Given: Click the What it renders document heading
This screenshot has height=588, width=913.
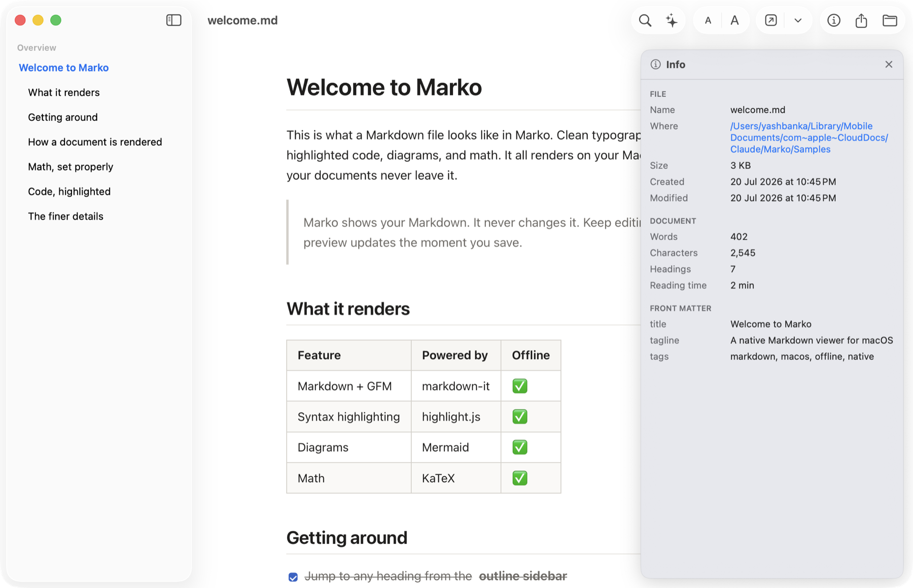Looking at the screenshot, I should point(348,308).
